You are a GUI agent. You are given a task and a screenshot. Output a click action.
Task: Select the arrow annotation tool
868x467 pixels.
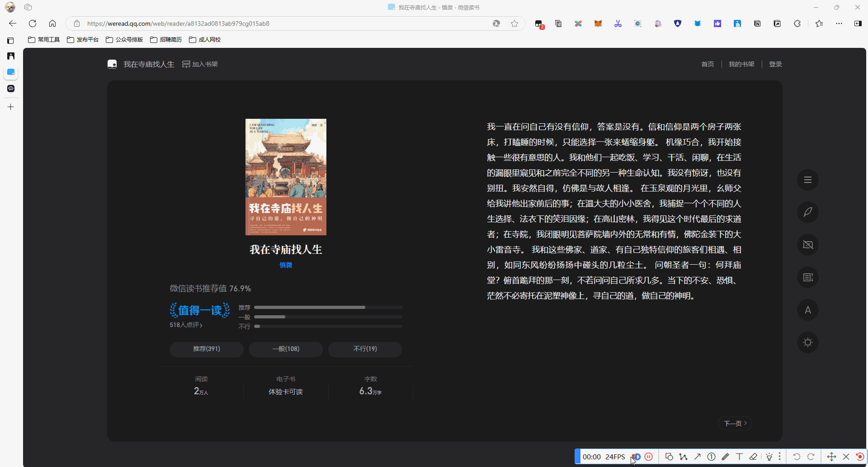pyautogui.click(x=698, y=457)
